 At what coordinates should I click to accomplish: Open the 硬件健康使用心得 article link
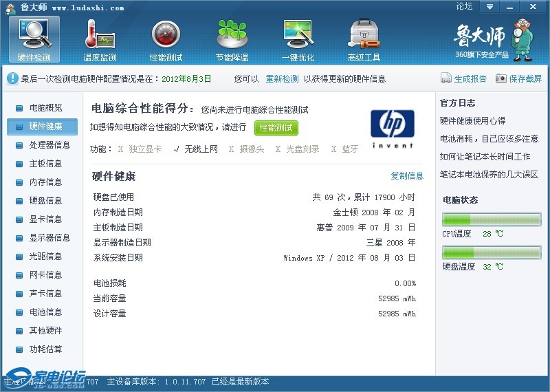pyautogui.click(x=472, y=121)
